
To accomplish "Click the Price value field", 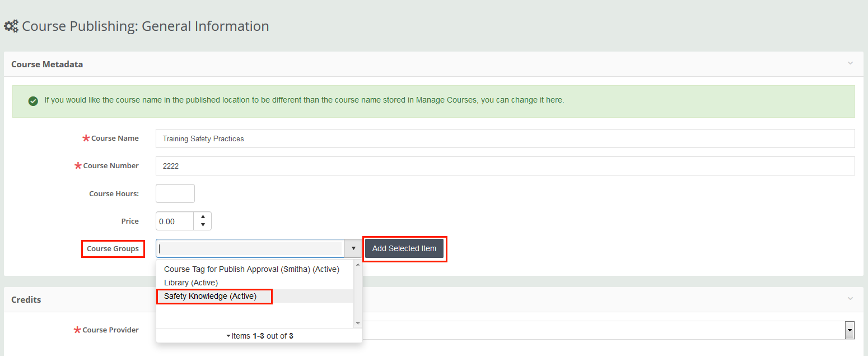I will tap(175, 221).
